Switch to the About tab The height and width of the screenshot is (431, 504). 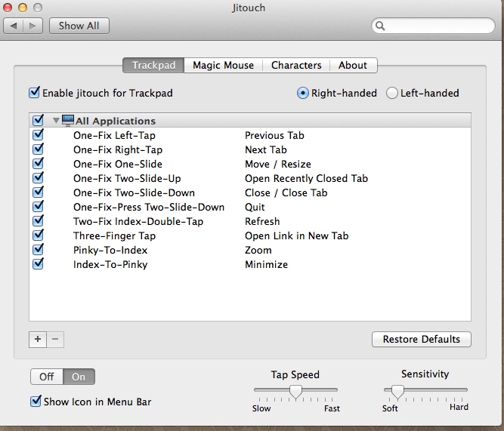(353, 65)
